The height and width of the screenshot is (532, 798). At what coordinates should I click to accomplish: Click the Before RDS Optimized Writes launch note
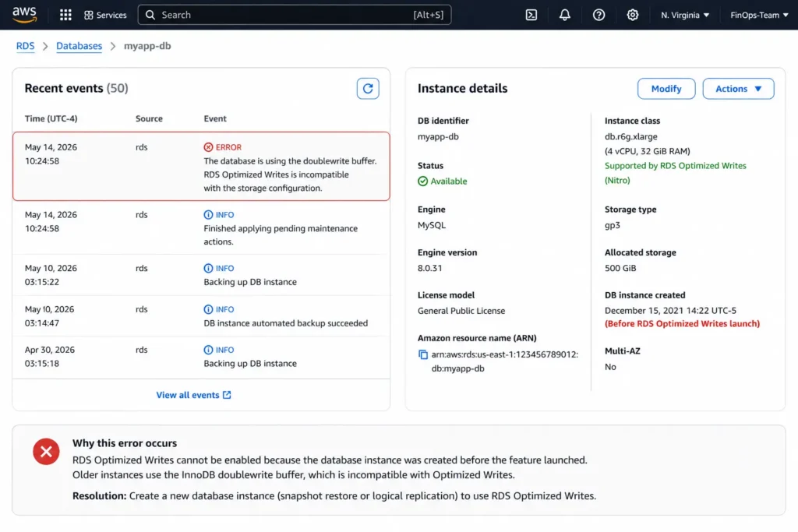(x=682, y=323)
